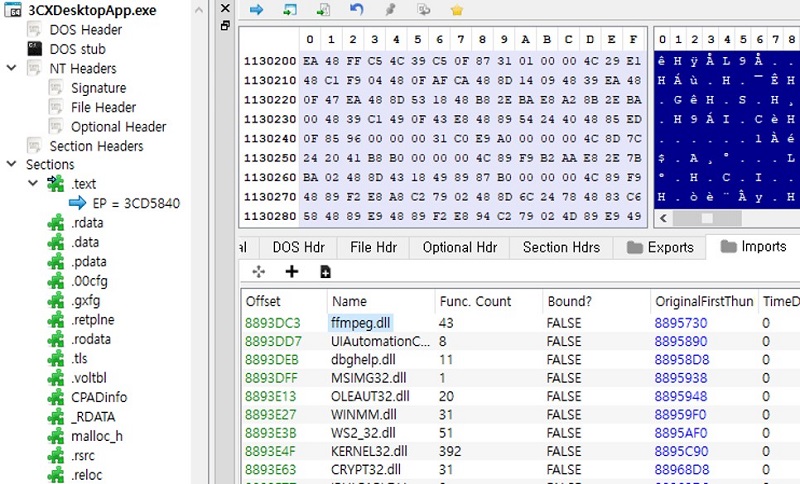
Task: Open the DOS Header tree node
Action: (x=85, y=30)
